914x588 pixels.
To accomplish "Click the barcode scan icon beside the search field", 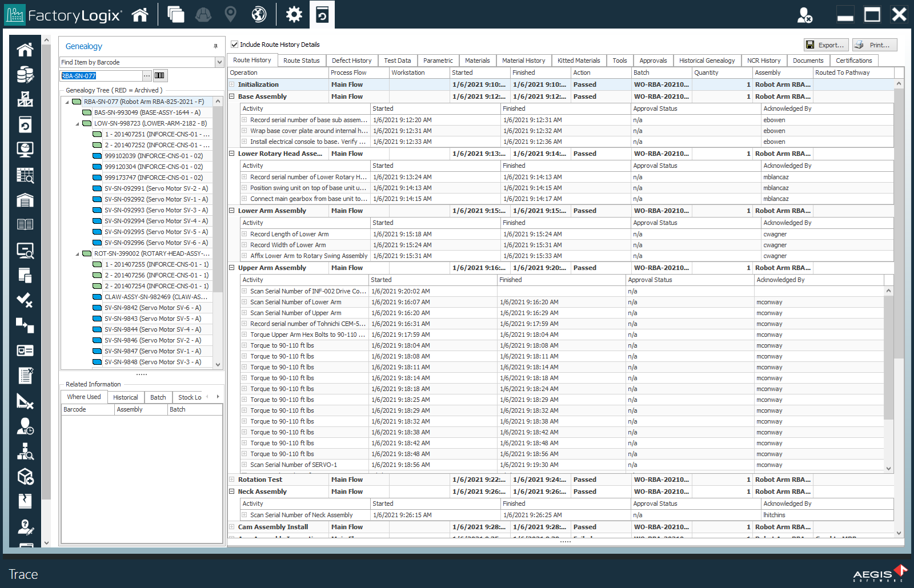I will [161, 75].
